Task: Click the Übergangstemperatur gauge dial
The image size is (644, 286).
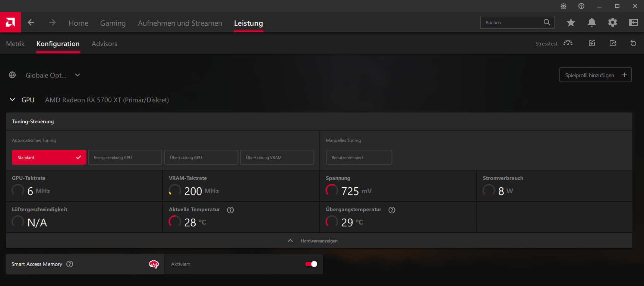Action: [332, 222]
